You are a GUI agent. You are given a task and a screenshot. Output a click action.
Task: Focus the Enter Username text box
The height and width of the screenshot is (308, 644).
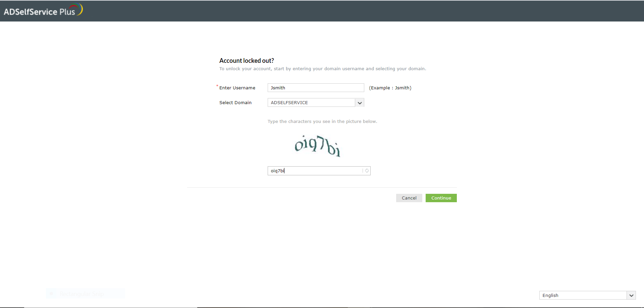click(316, 88)
